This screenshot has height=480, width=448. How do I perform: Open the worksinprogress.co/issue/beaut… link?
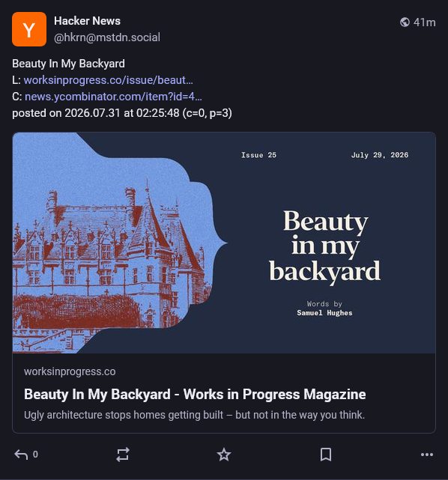109,80
